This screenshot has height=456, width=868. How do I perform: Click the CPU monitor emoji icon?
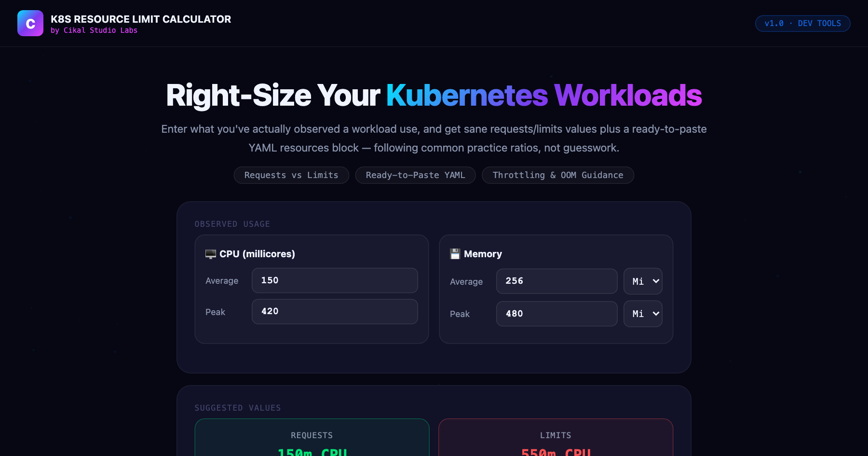pos(211,254)
